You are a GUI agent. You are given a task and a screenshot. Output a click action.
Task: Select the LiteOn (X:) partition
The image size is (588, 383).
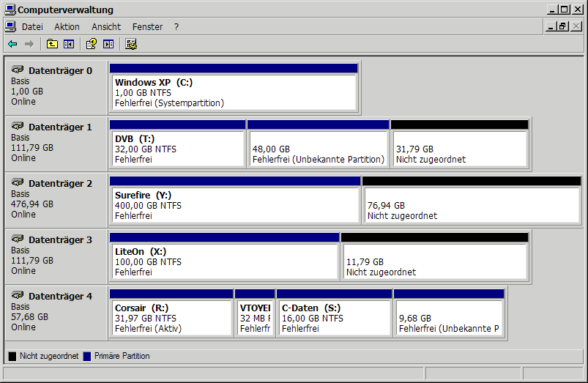point(224,257)
